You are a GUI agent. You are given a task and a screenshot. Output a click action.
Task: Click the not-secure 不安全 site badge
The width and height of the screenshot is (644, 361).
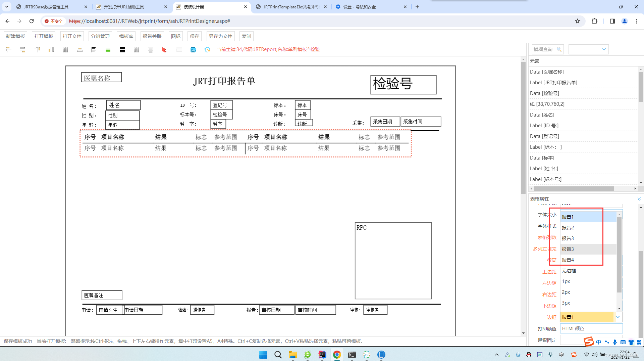pyautogui.click(x=54, y=21)
